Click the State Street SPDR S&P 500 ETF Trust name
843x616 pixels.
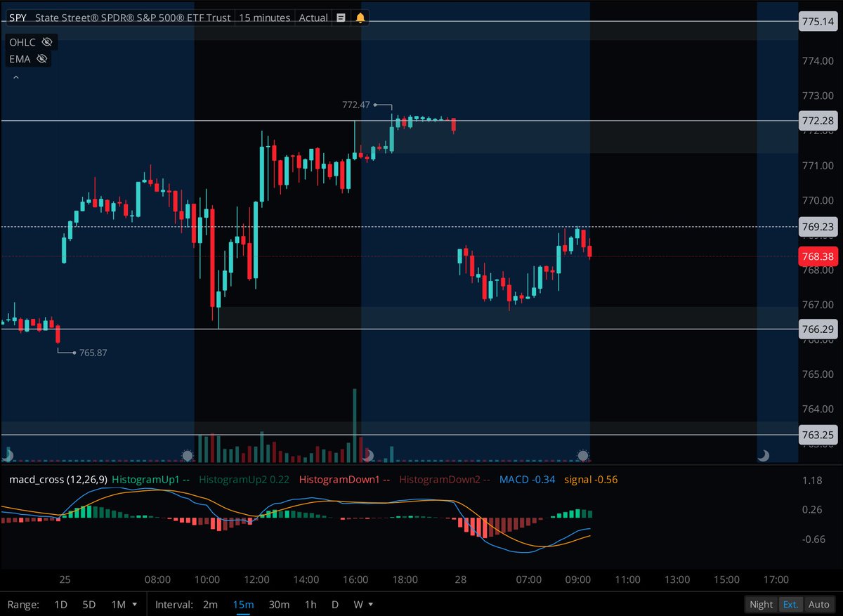(x=133, y=18)
